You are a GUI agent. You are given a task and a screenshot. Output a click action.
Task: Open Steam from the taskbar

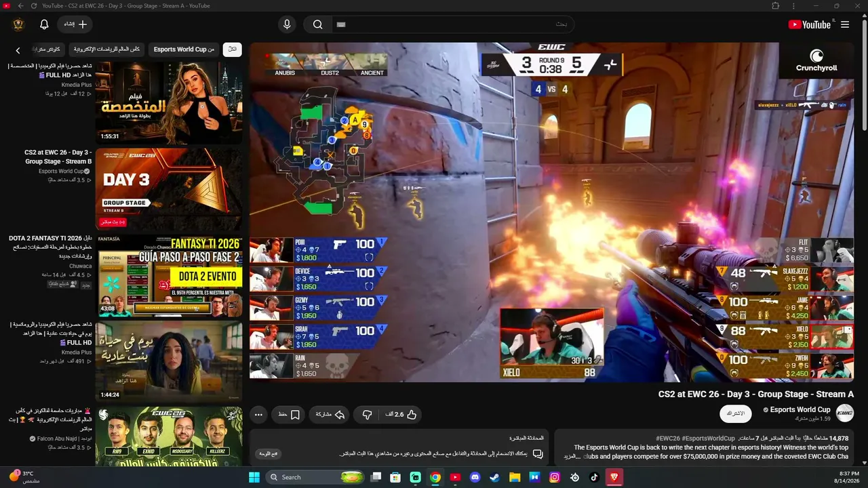494,477
